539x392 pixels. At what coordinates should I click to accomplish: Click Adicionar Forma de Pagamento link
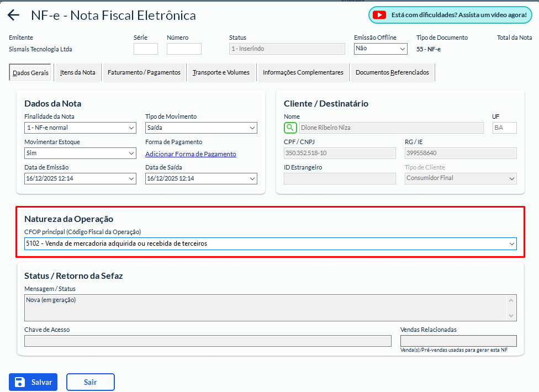point(191,154)
